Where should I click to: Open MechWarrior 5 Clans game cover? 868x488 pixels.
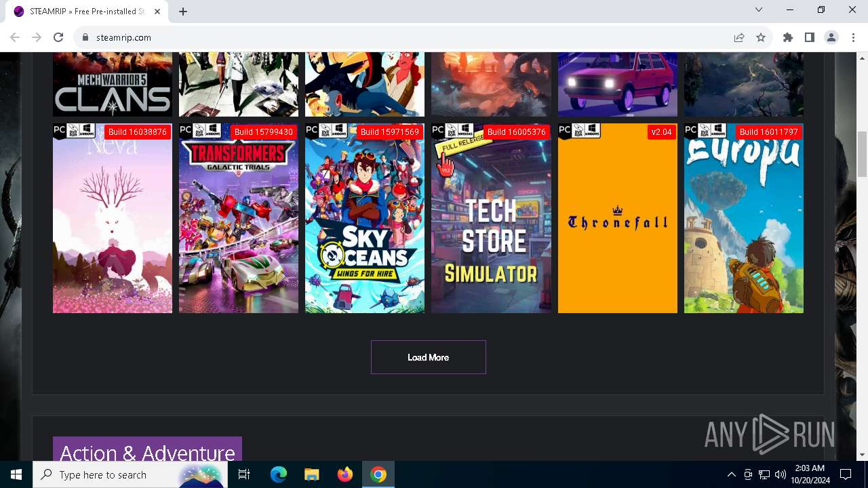[113, 84]
